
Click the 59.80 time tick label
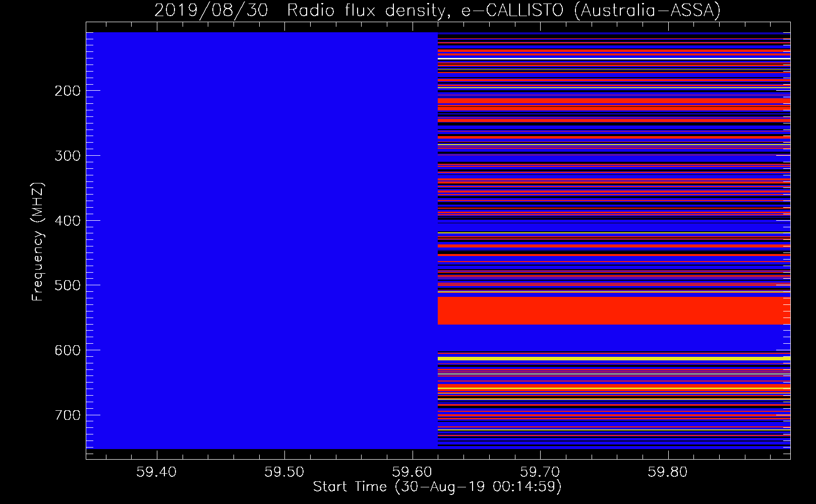[668, 472]
